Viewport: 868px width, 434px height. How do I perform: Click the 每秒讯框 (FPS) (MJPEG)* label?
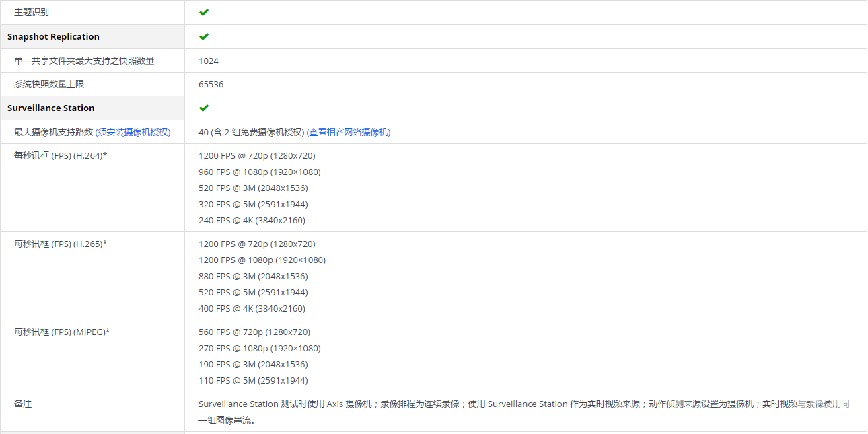pyautogui.click(x=62, y=332)
